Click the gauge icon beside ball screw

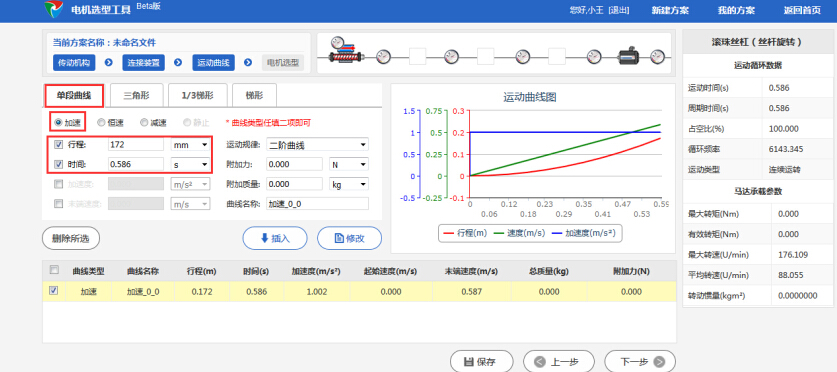384,56
